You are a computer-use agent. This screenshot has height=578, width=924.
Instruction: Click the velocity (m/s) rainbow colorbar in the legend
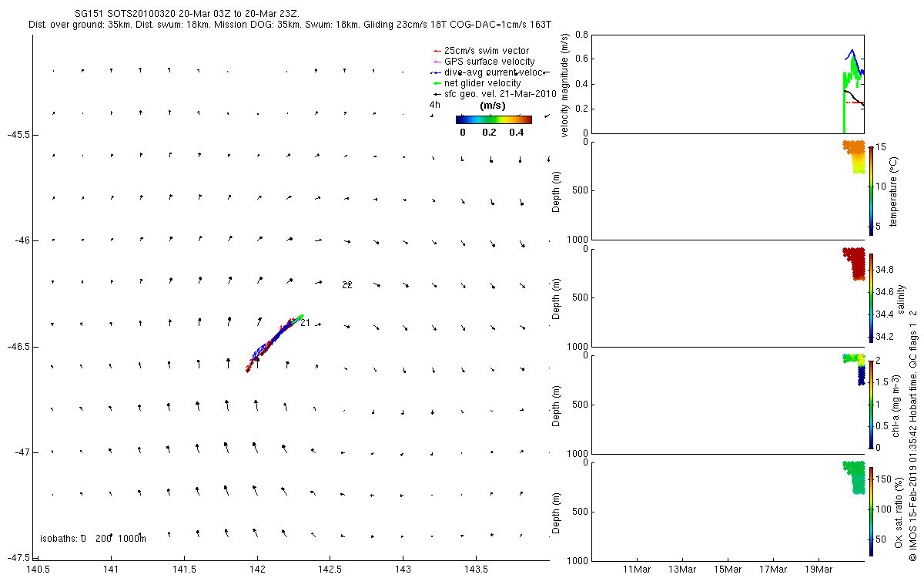point(494,119)
